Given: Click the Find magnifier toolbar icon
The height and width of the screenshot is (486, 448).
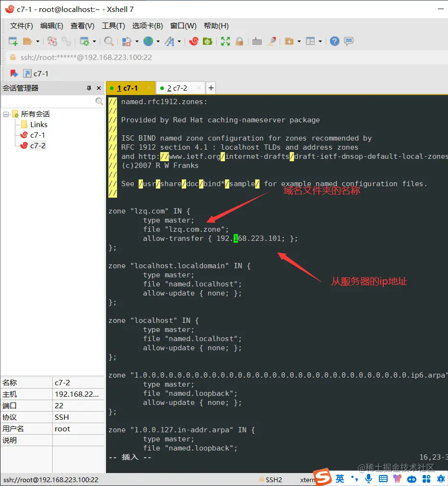Looking at the screenshot, I should [109, 41].
